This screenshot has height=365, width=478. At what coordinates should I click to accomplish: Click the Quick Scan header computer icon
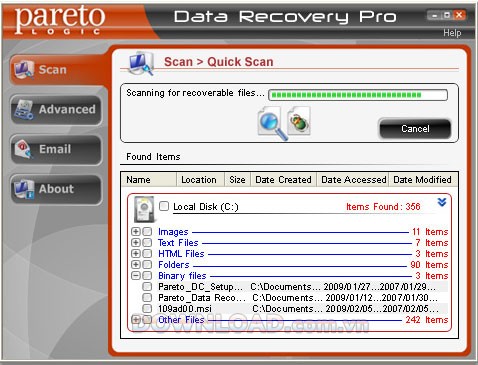click(x=141, y=63)
